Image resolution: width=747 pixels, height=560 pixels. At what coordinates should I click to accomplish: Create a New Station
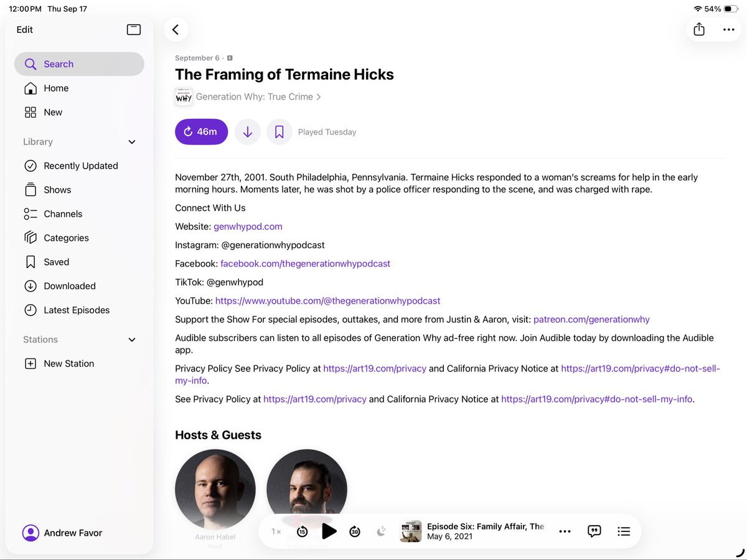79,363
